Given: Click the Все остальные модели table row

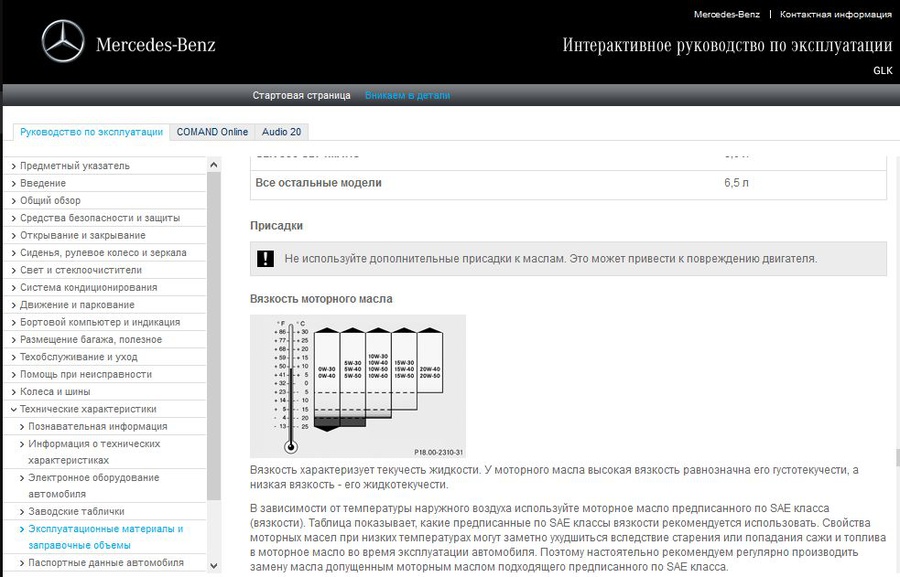Looking at the screenshot, I should (568, 183).
